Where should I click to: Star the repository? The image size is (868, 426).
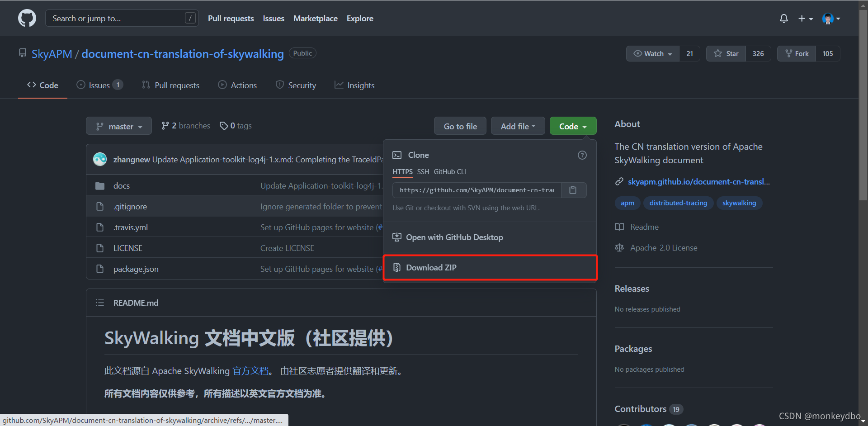coord(726,53)
